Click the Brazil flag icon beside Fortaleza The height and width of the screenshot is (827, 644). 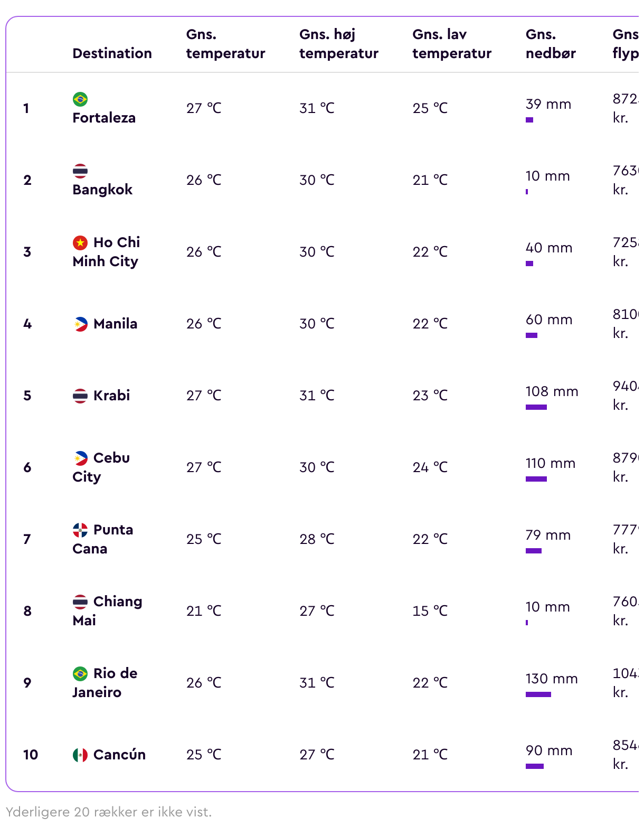pos(80,99)
